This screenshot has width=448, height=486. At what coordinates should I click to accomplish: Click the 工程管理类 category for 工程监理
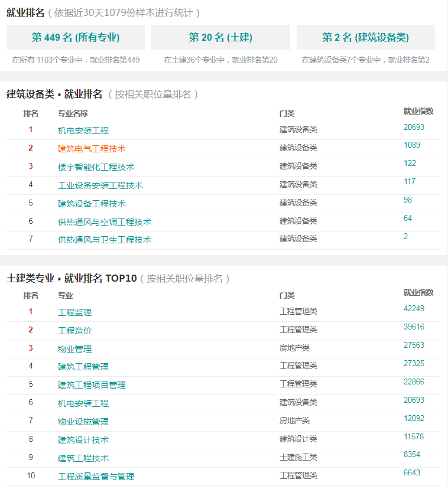pos(298,311)
